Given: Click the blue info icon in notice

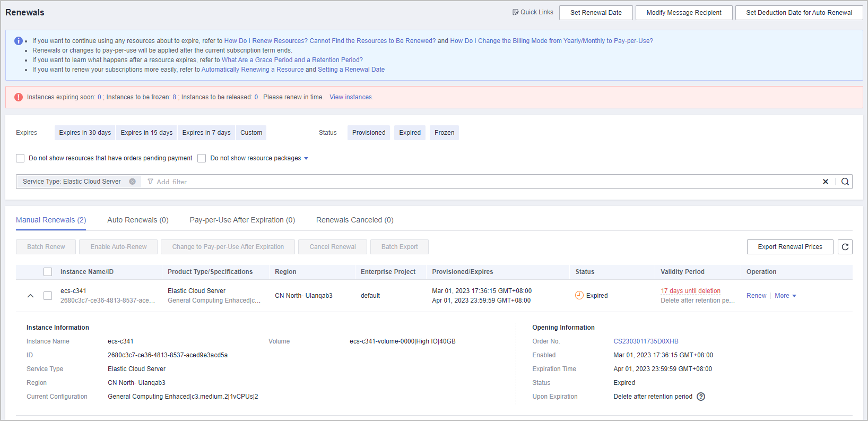Looking at the screenshot, I should (19, 41).
